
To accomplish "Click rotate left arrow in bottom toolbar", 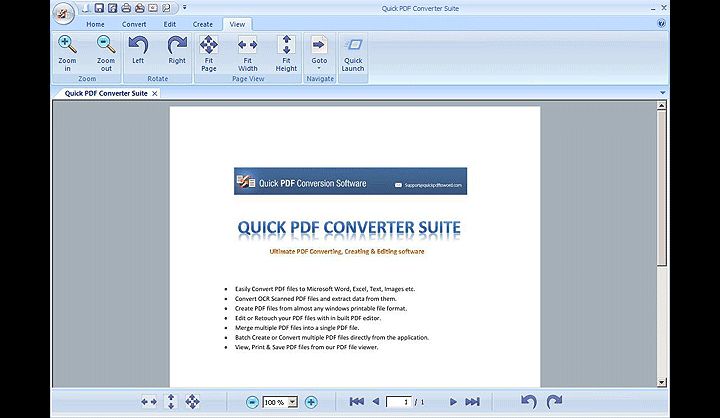I will pyautogui.click(x=529, y=402).
